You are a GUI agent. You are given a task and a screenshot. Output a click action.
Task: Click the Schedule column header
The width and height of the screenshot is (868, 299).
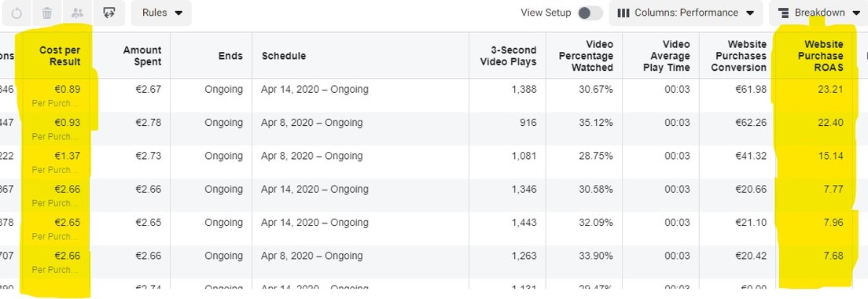click(284, 56)
